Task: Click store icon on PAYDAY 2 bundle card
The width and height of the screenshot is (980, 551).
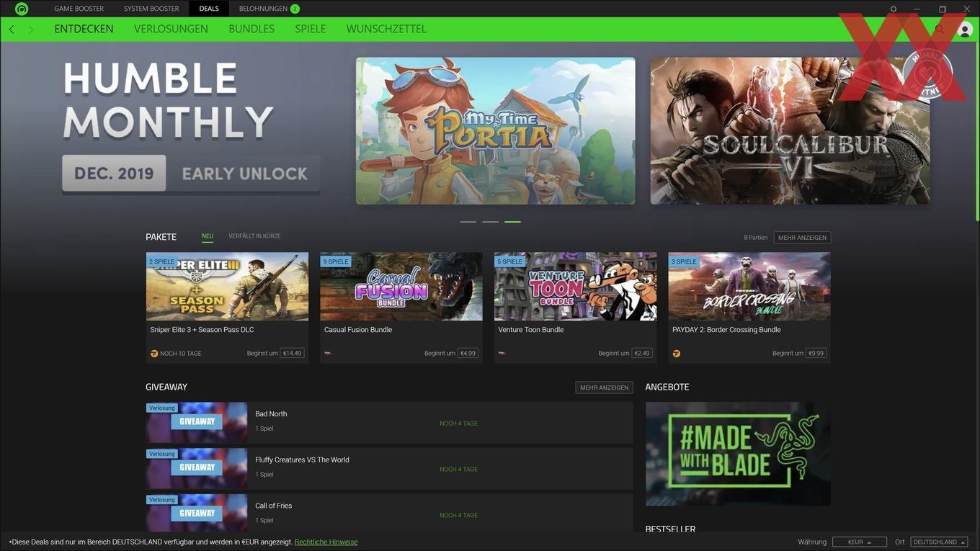Action: (x=676, y=354)
